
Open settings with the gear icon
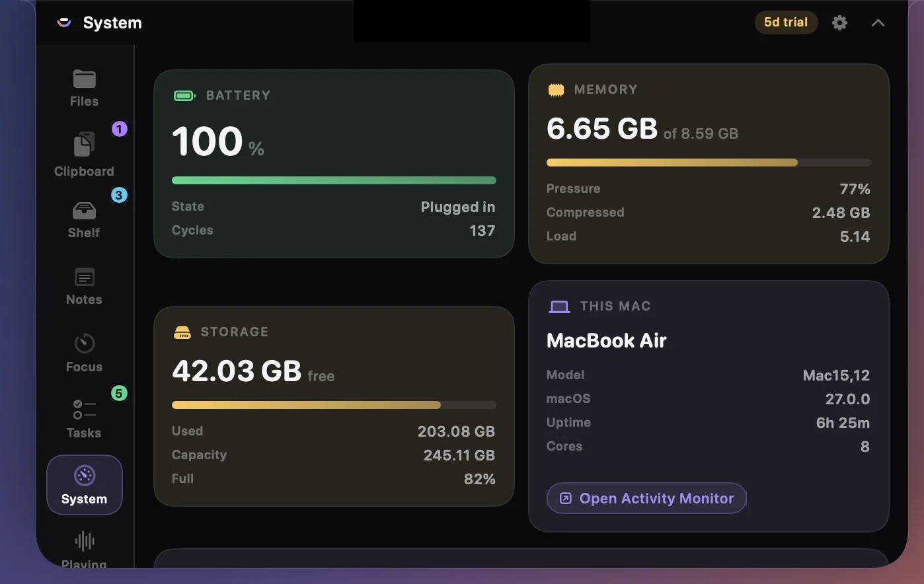(x=839, y=22)
